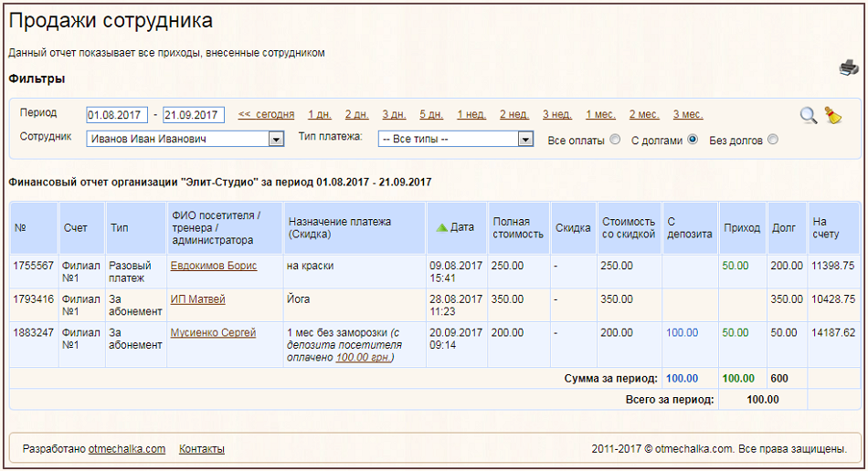Open visitor Евдокимов Борис profile link
868x471 pixels.
click(214, 266)
